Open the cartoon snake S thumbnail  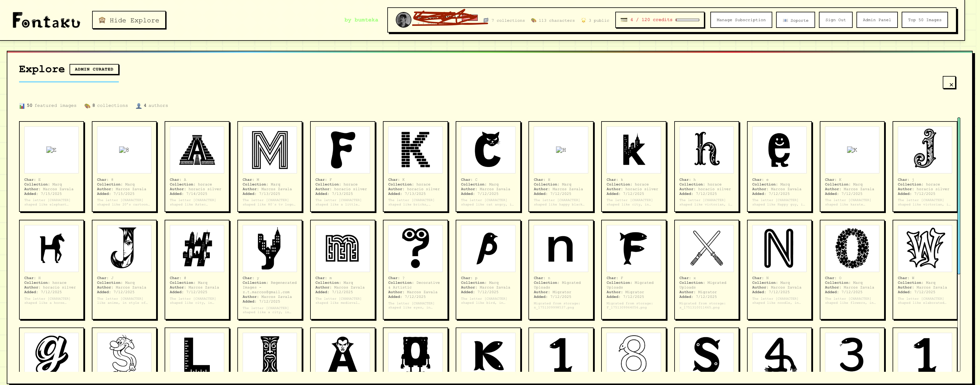point(124,353)
